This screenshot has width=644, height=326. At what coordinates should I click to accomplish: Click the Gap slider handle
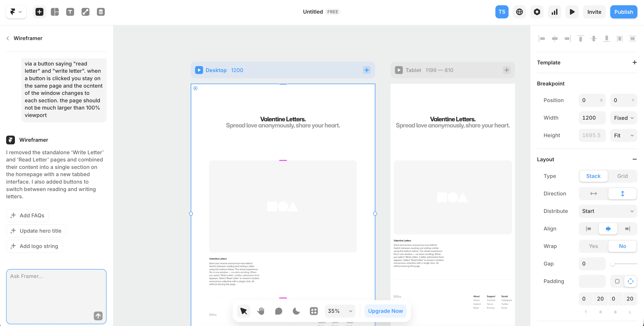pos(612,264)
